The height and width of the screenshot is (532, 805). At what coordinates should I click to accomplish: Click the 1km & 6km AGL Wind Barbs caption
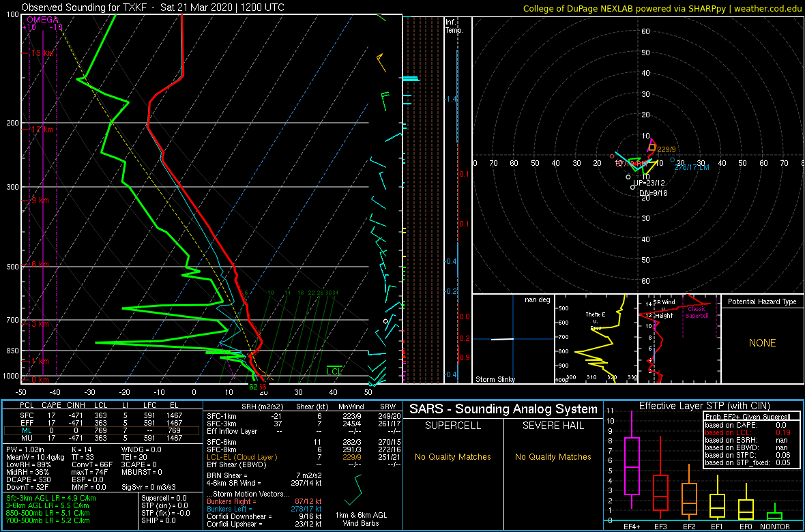[360, 520]
